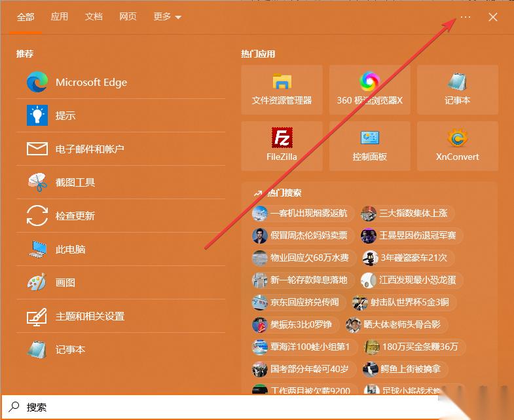Open hot search 鳄鱼上街被擒拿
This screenshot has height=420, width=514.
tap(405, 370)
